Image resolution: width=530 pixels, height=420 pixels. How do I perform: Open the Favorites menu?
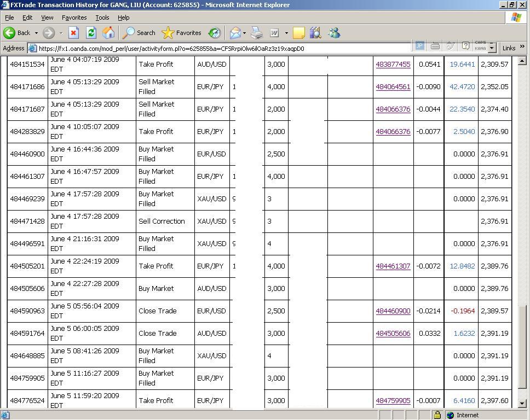click(x=74, y=17)
